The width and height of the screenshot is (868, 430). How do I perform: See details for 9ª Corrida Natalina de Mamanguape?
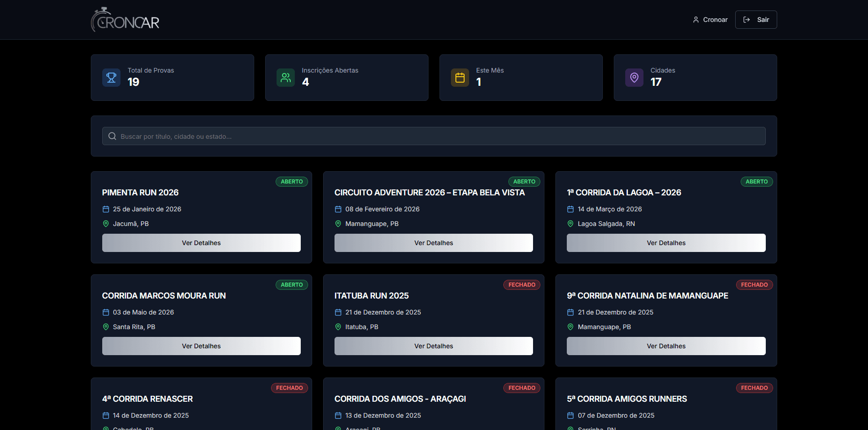click(x=666, y=346)
